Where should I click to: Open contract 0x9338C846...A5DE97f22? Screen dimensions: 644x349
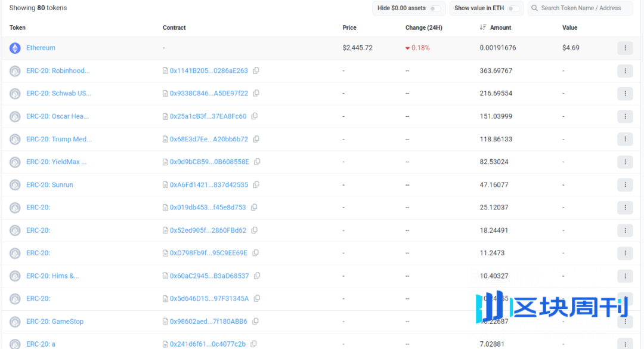[x=209, y=93]
